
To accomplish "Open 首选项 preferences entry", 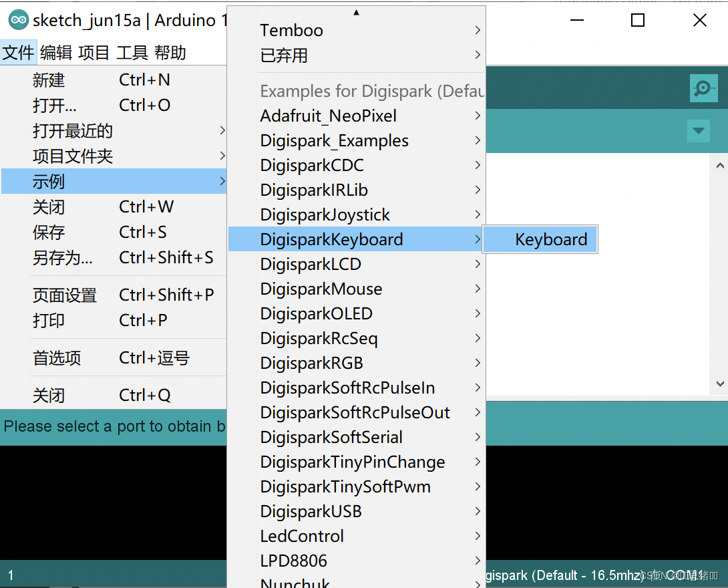I will click(114, 358).
